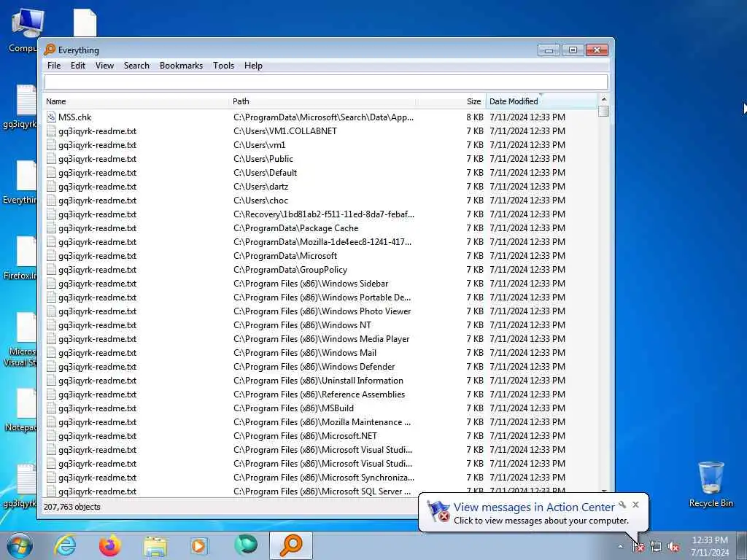Select the Firefox installer desktop icon
Image resolution: width=747 pixels, height=560 pixels.
click(x=21, y=258)
